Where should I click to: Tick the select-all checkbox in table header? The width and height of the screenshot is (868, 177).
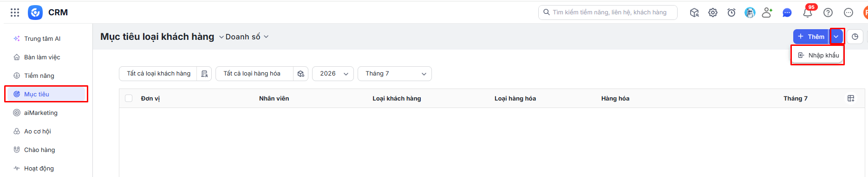tap(129, 98)
